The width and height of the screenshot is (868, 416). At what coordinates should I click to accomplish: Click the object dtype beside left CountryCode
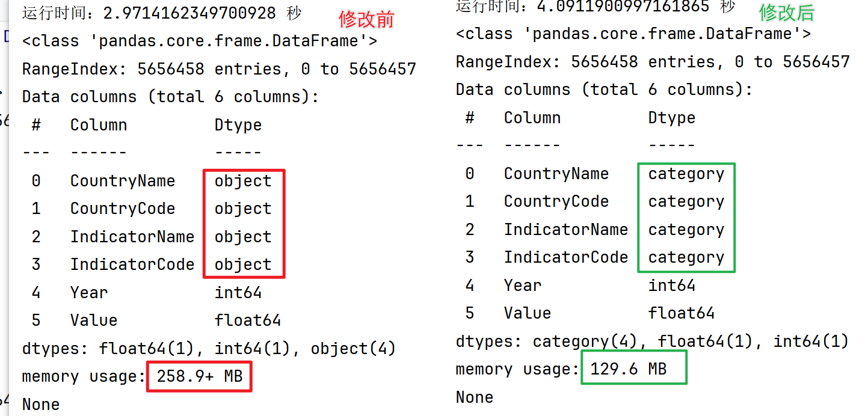pyautogui.click(x=243, y=209)
